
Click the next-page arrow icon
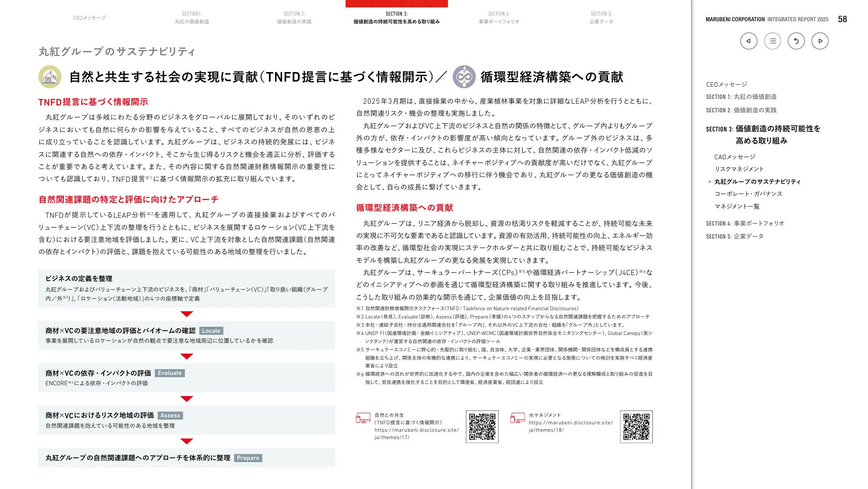pyautogui.click(x=820, y=40)
